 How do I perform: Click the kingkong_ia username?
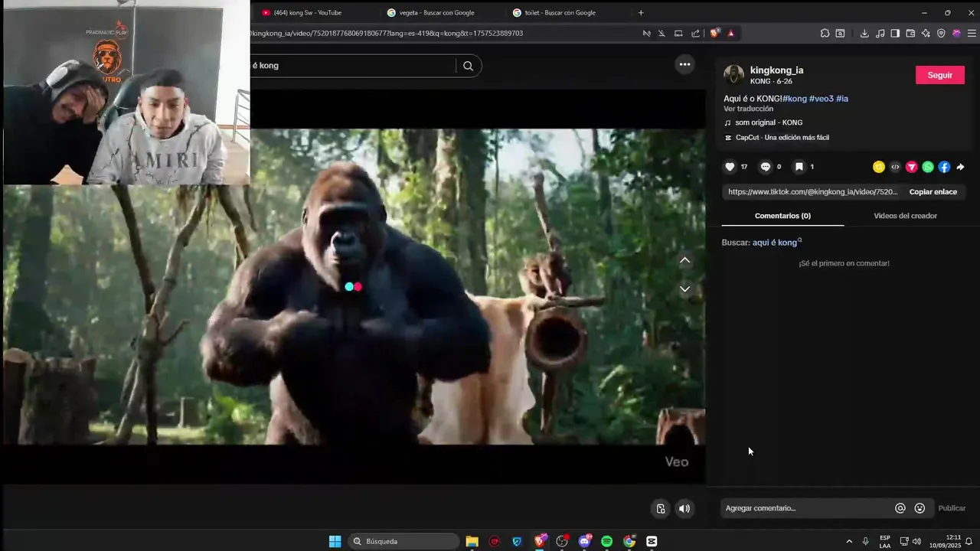click(x=776, y=70)
